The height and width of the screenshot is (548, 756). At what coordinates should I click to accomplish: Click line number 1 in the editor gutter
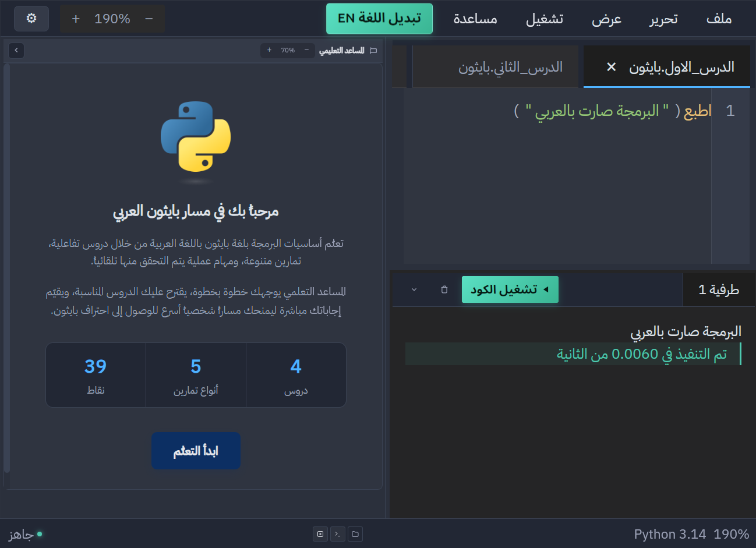coord(730,111)
